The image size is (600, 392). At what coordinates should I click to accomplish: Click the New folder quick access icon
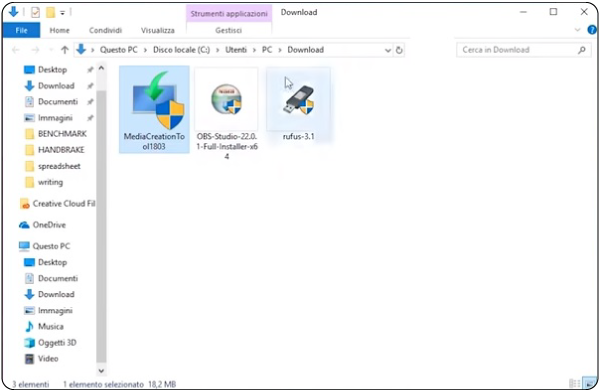coord(51,13)
